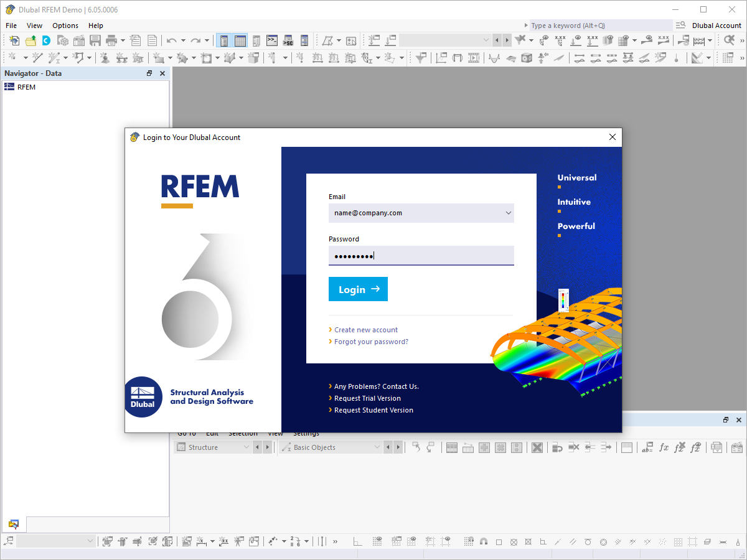Expand the Email dropdown arrow

508,213
